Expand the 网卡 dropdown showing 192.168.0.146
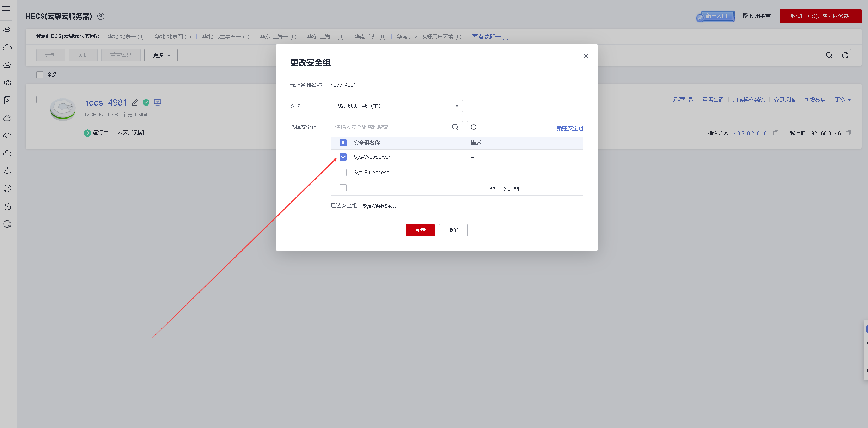The image size is (868, 428). coord(396,106)
